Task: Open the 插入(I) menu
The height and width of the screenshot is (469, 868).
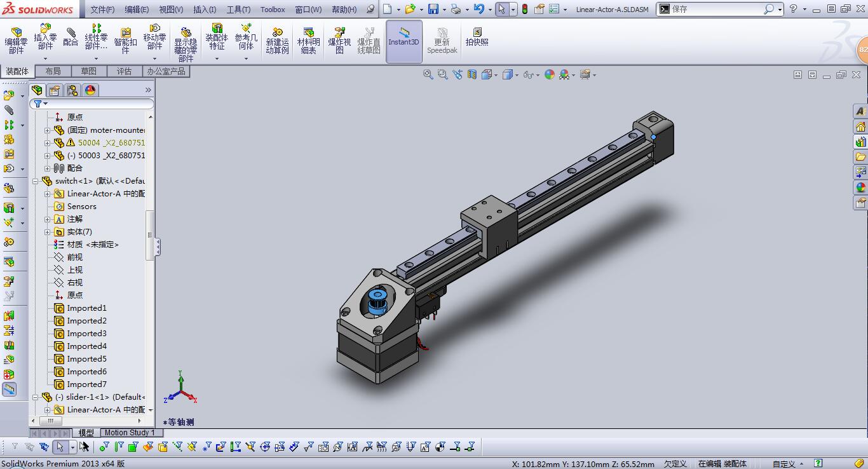Action: (x=205, y=10)
